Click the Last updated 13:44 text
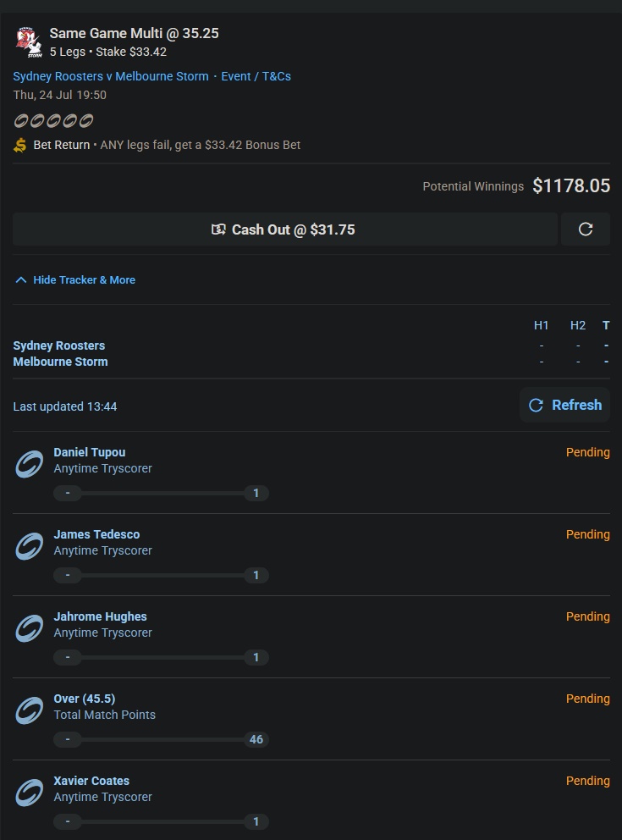 pos(65,406)
